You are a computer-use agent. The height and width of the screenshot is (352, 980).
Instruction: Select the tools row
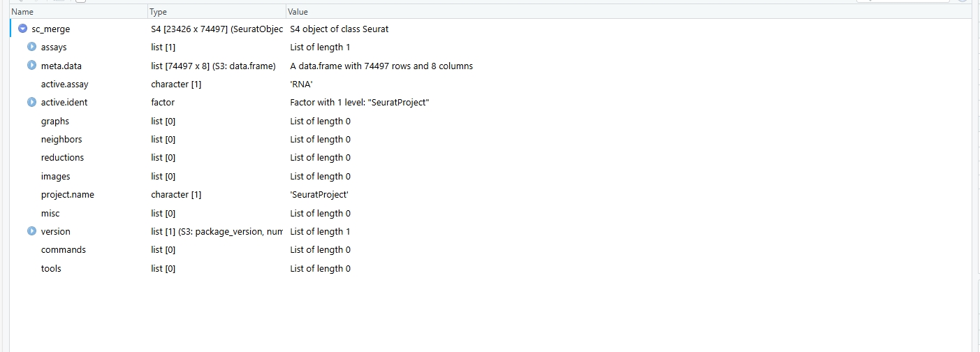click(490, 269)
